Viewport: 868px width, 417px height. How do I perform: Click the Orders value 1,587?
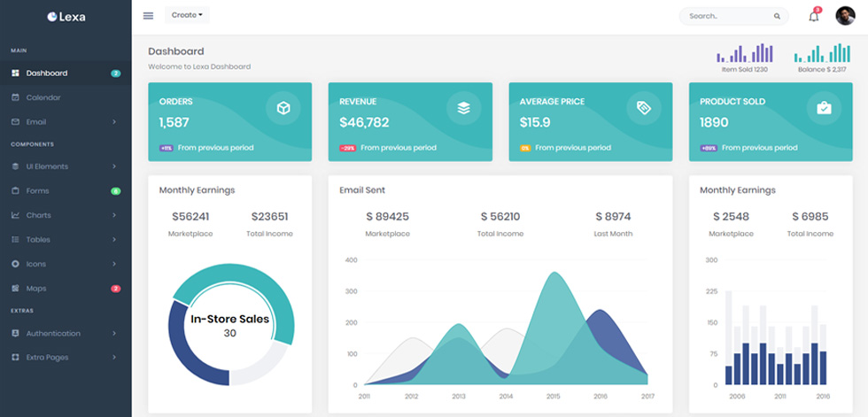174,123
